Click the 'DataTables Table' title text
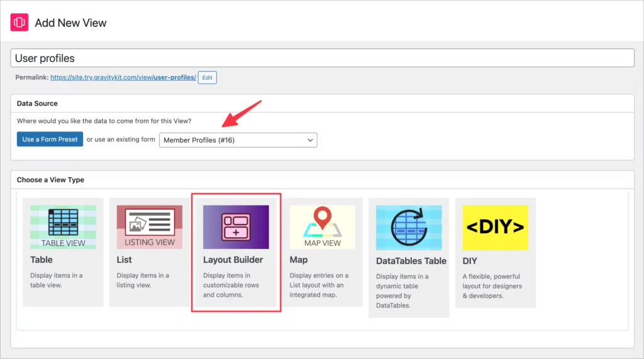 click(411, 261)
